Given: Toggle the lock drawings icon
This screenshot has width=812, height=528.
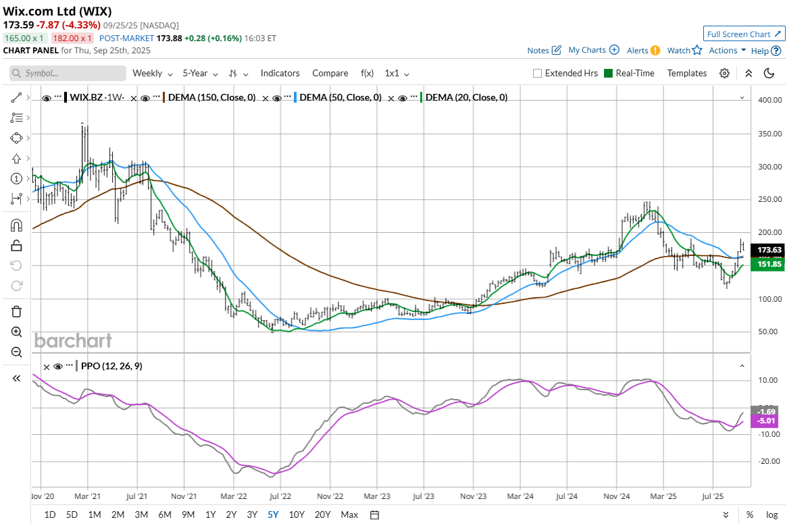Looking at the screenshot, I should click(x=16, y=246).
